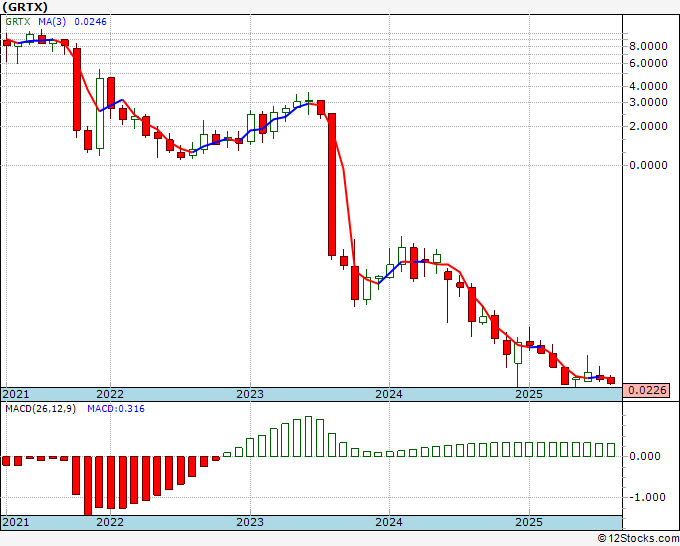The image size is (680, 546).
Task: Click the 2.0000 price axis label
Action: point(648,126)
